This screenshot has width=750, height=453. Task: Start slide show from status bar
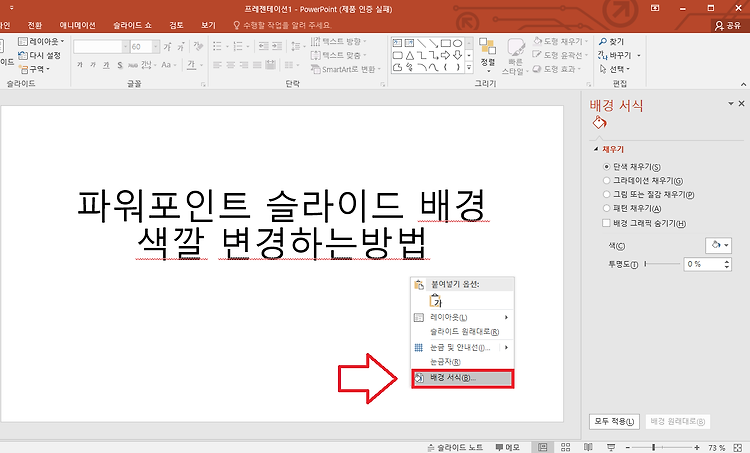coord(611,447)
